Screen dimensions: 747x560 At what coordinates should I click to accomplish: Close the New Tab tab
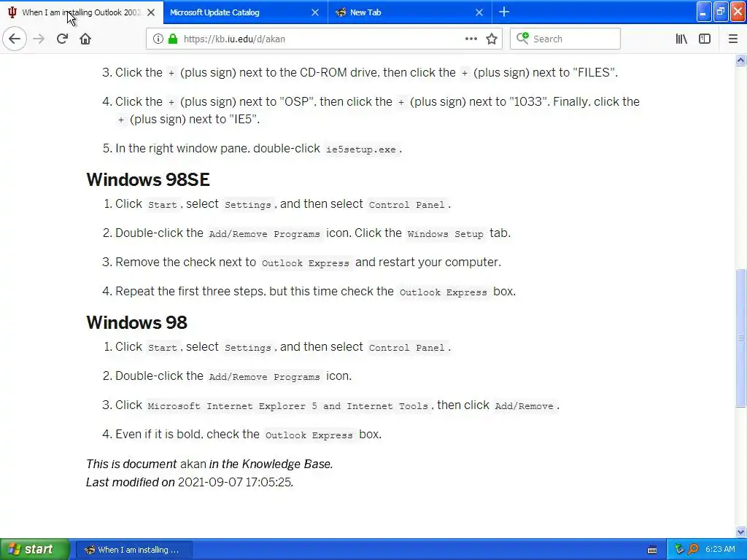(479, 12)
